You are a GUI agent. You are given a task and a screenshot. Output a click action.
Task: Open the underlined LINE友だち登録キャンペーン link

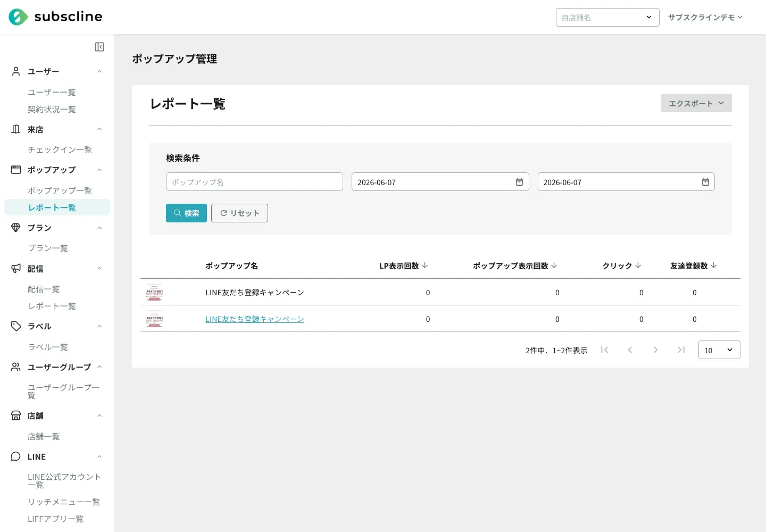pyautogui.click(x=255, y=319)
